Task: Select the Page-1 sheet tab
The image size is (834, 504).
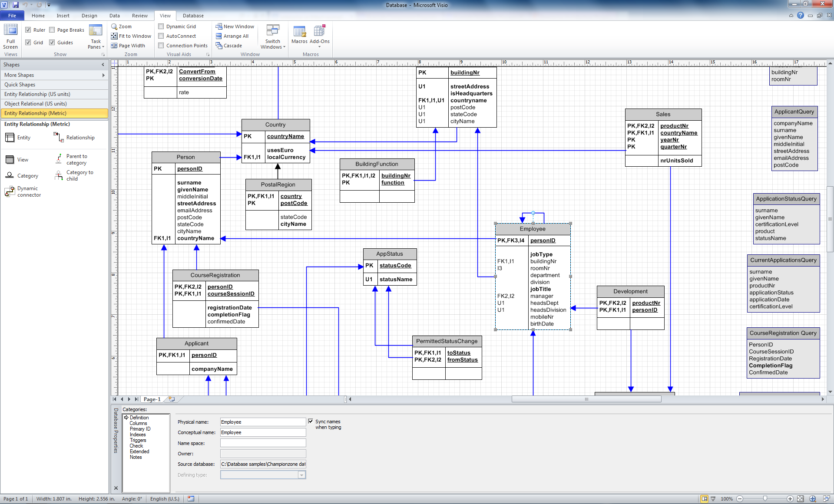Action: click(x=152, y=399)
